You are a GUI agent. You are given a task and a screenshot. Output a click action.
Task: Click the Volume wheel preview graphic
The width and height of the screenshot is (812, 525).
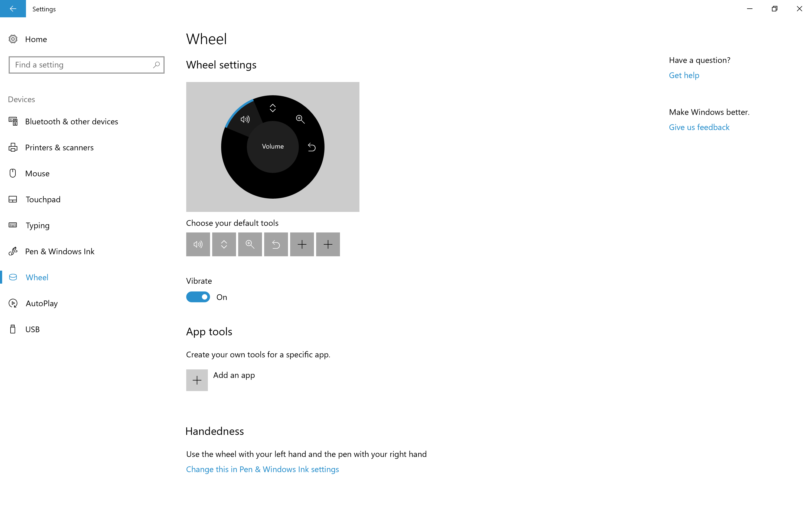coord(273,147)
